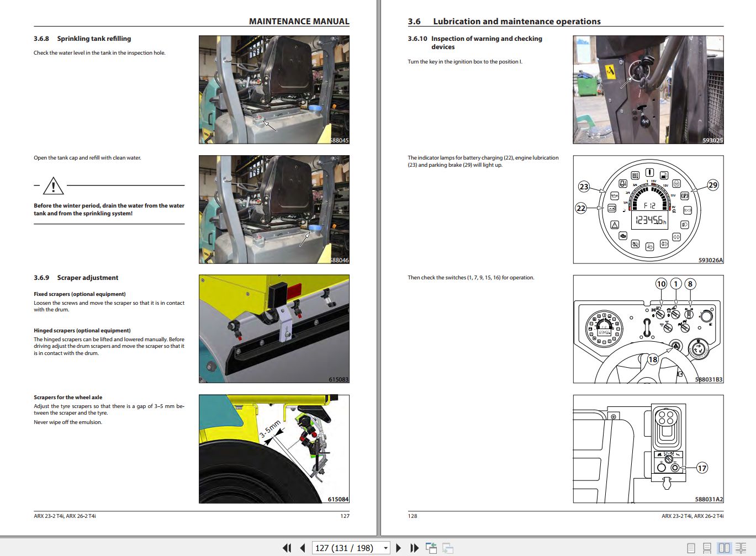
Task: Click the photo labeled 588045
Action: click(x=273, y=88)
